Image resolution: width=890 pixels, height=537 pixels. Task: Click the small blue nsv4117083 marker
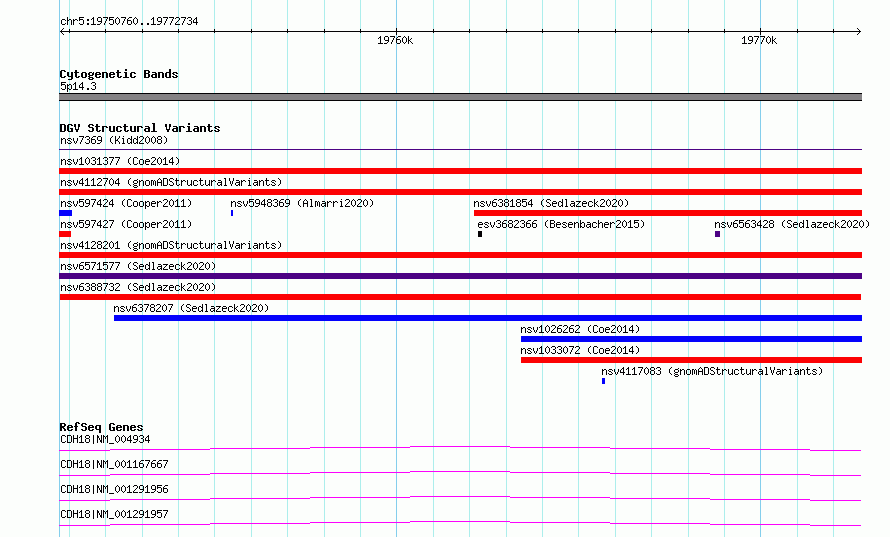click(603, 381)
